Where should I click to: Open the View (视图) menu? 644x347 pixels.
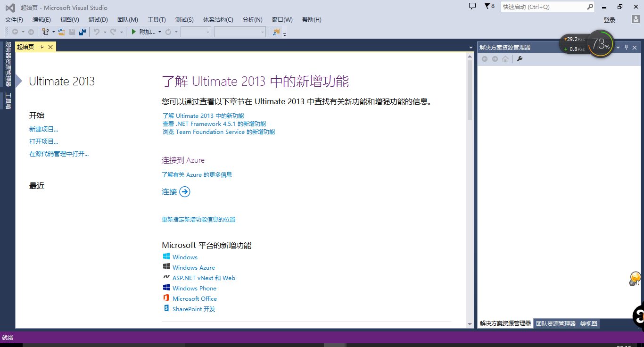click(x=70, y=19)
